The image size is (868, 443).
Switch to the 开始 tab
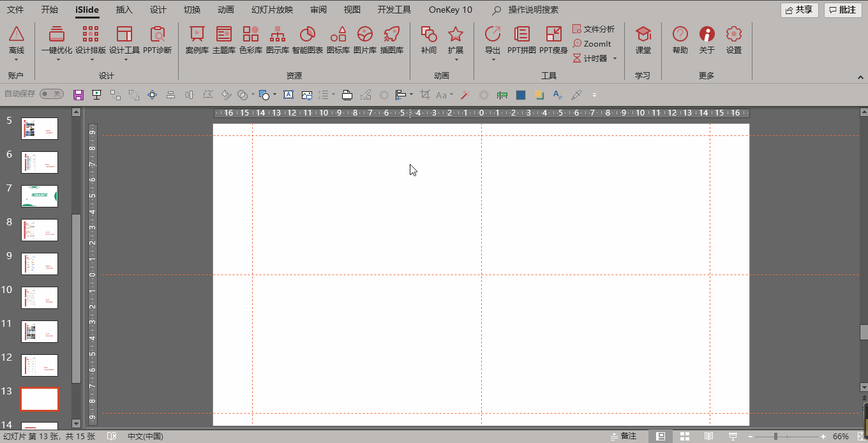point(49,10)
